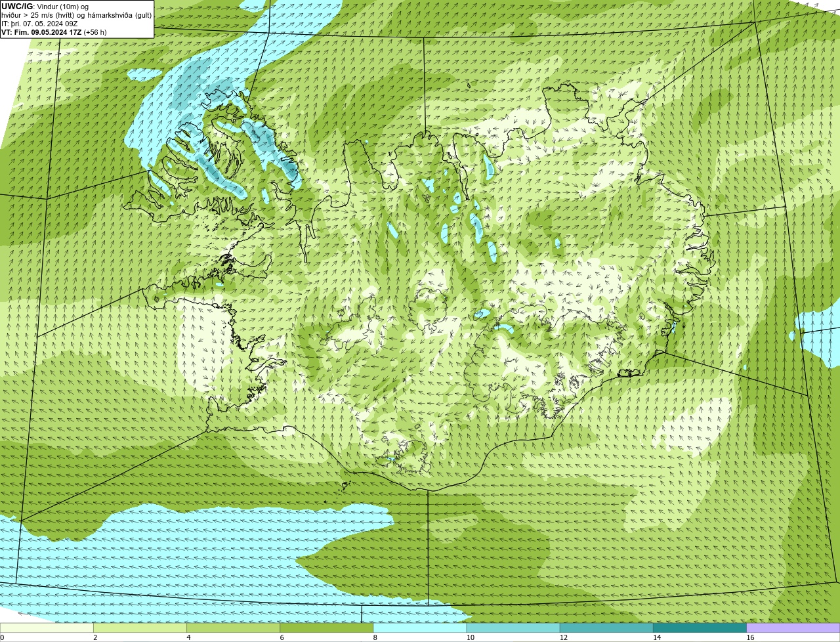
Task: Click the pale yellow 0–2 legend swatch
Action: 47,628
